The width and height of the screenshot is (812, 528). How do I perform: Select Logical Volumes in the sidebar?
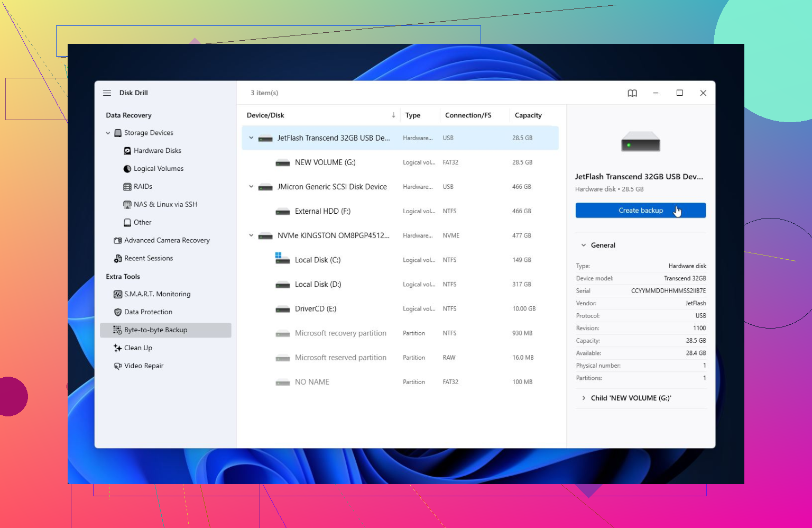pyautogui.click(x=159, y=169)
